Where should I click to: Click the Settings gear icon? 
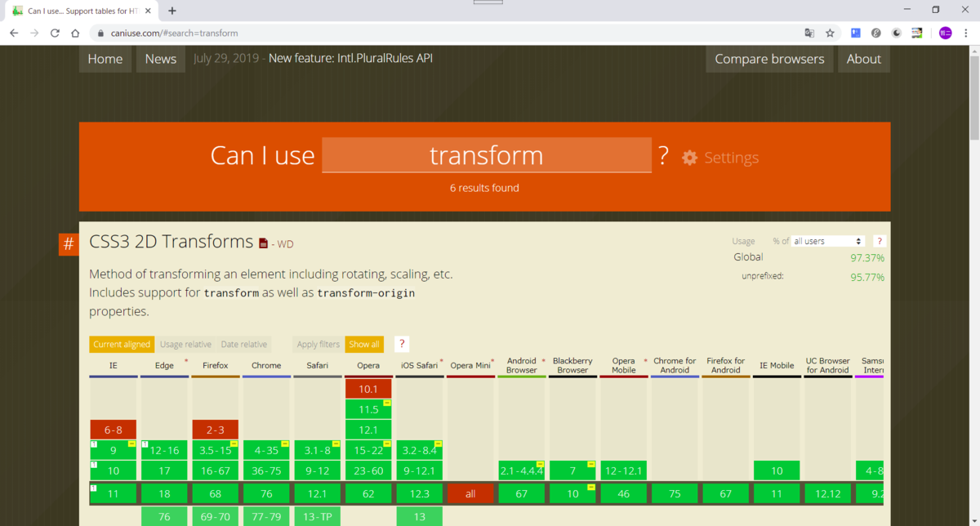coord(690,158)
